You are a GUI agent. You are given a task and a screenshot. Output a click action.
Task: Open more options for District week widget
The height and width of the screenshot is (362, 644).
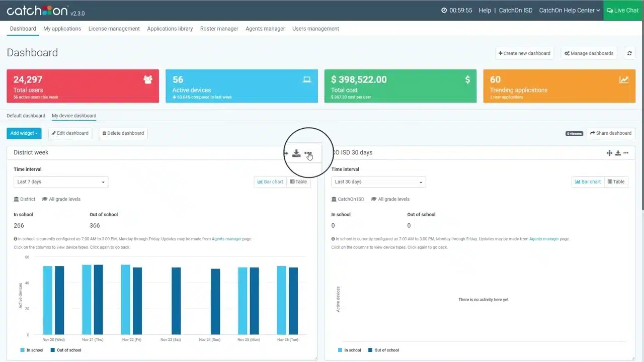308,153
